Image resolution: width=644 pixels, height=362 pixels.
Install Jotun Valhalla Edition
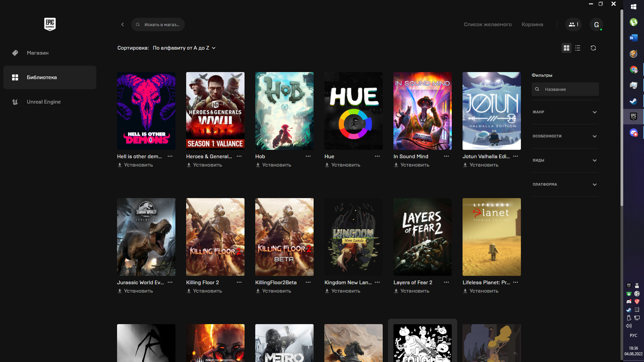pyautogui.click(x=481, y=165)
